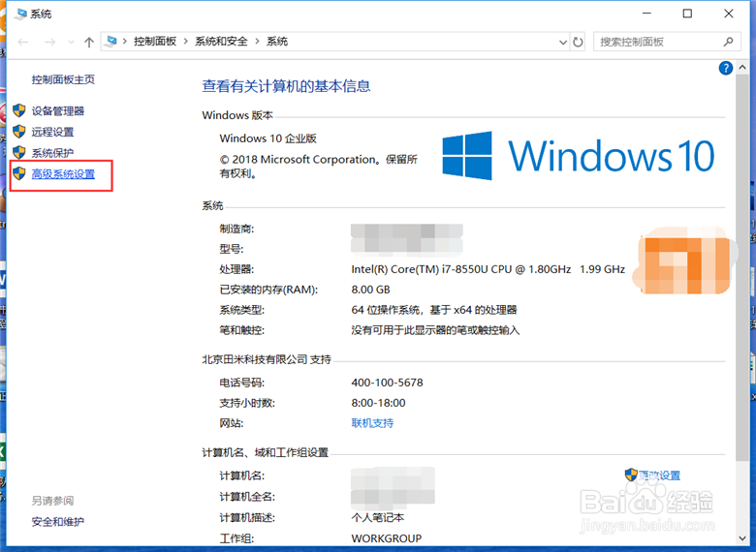
Task: Go to Control Panel Home (控制面板主页)
Action: click(x=63, y=79)
